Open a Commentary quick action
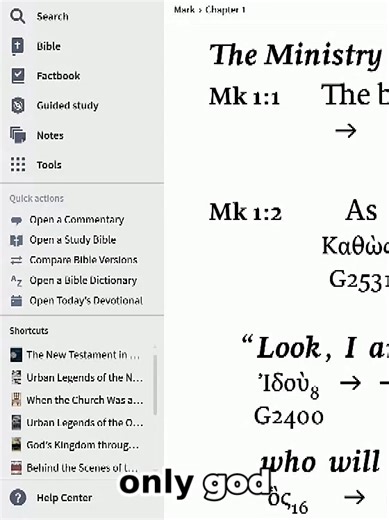The height and width of the screenshot is (520, 389). click(77, 220)
